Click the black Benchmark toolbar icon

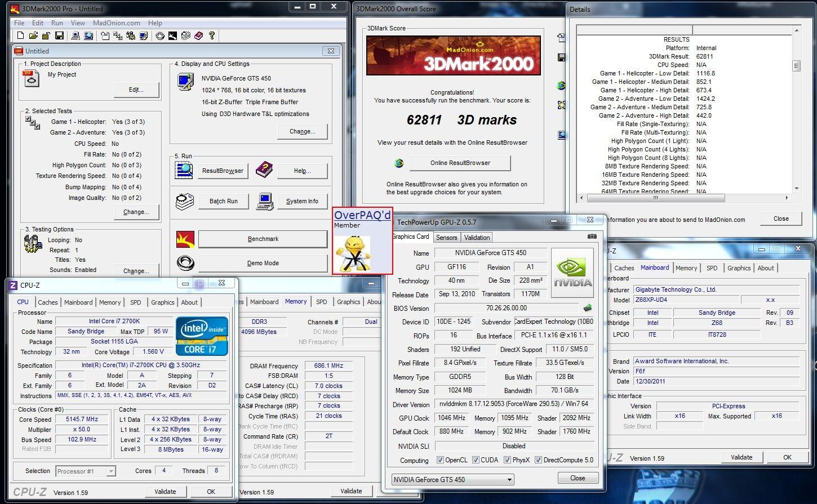pos(172,35)
